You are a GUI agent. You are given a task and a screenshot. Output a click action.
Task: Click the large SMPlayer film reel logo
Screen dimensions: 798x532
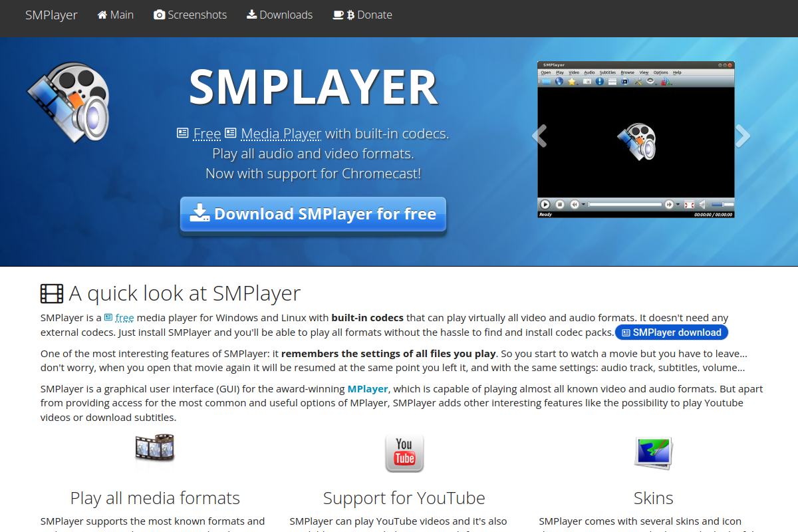(69, 101)
